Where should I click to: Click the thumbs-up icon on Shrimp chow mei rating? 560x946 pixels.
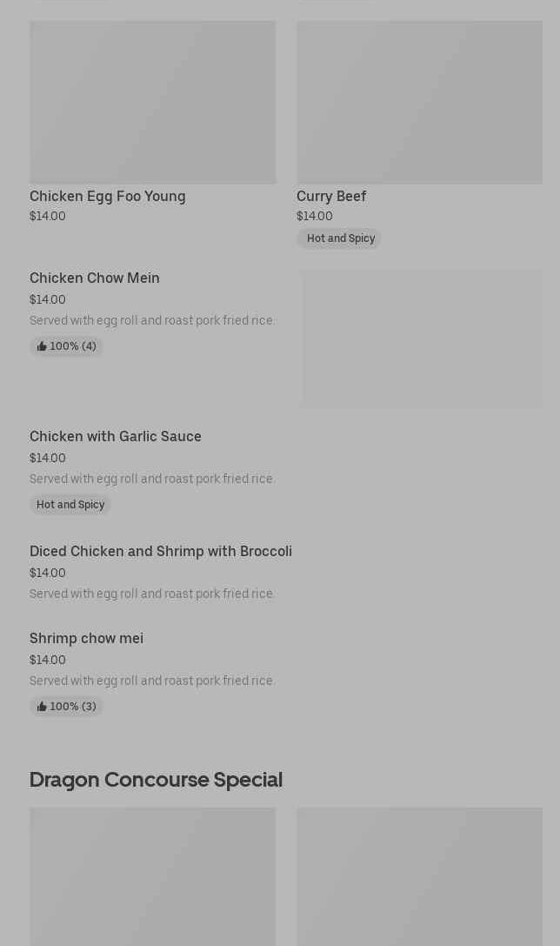42,707
